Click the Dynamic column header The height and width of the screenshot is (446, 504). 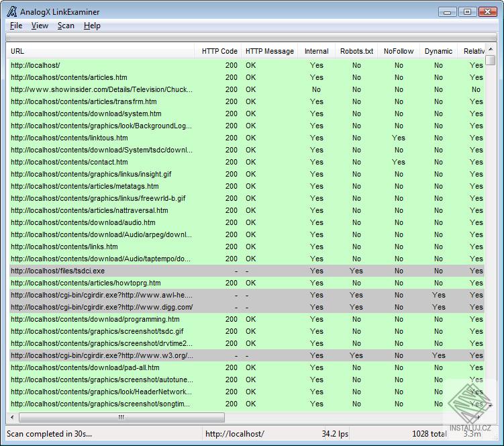[438, 51]
